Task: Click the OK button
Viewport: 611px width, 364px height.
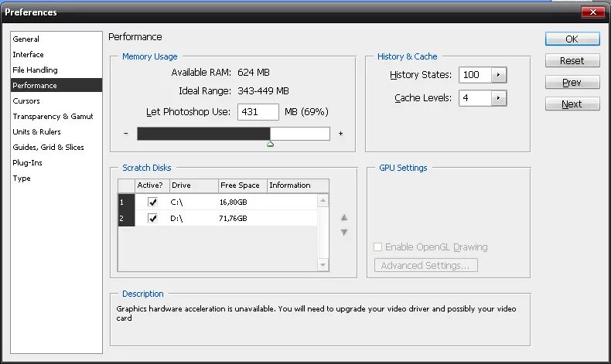Action: [x=572, y=39]
